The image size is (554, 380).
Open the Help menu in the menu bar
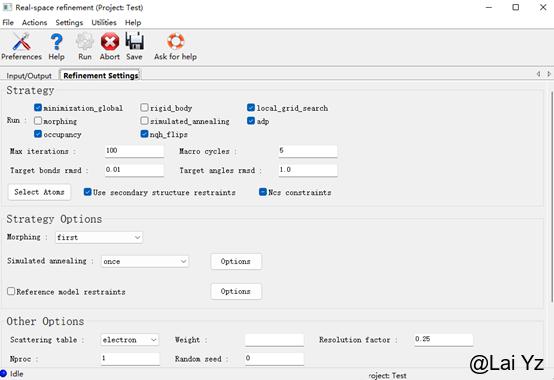coord(133,23)
